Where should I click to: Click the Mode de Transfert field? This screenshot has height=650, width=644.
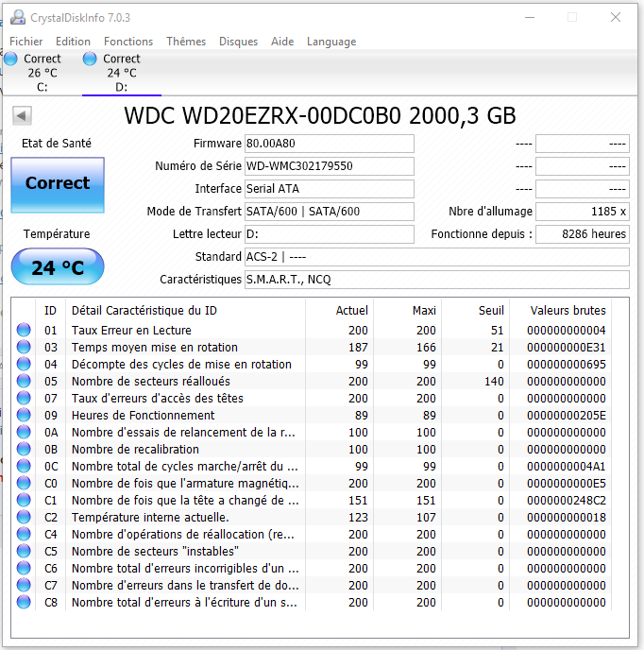[x=330, y=212]
